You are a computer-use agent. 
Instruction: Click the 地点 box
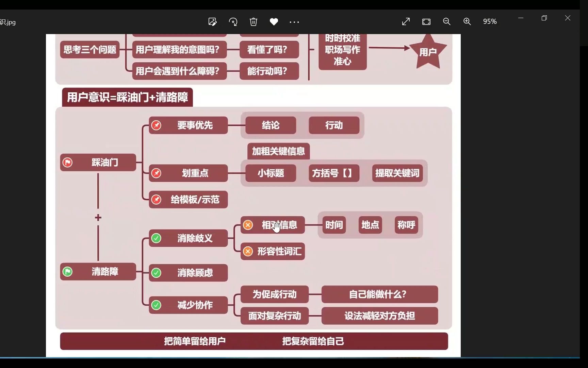(370, 225)
